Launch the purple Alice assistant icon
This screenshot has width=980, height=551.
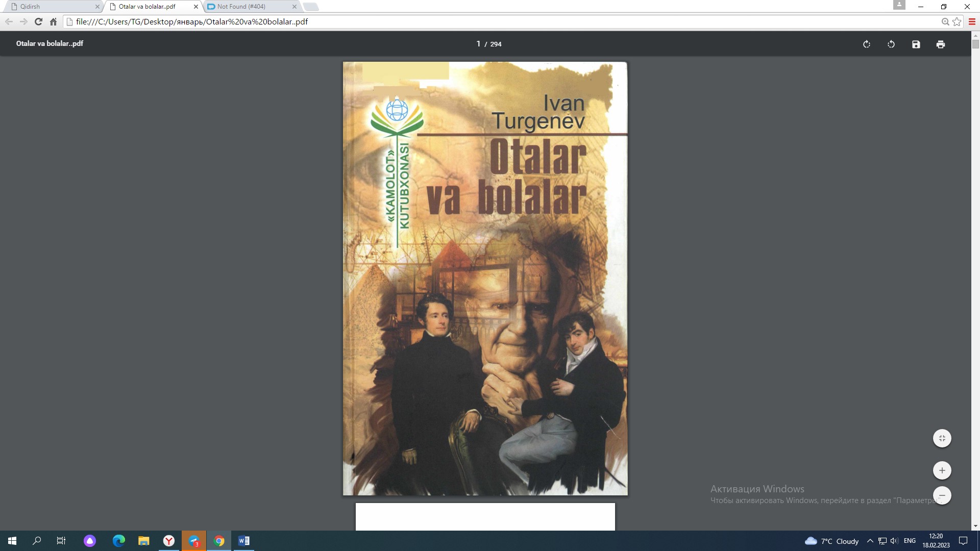(x=90, y=541)
